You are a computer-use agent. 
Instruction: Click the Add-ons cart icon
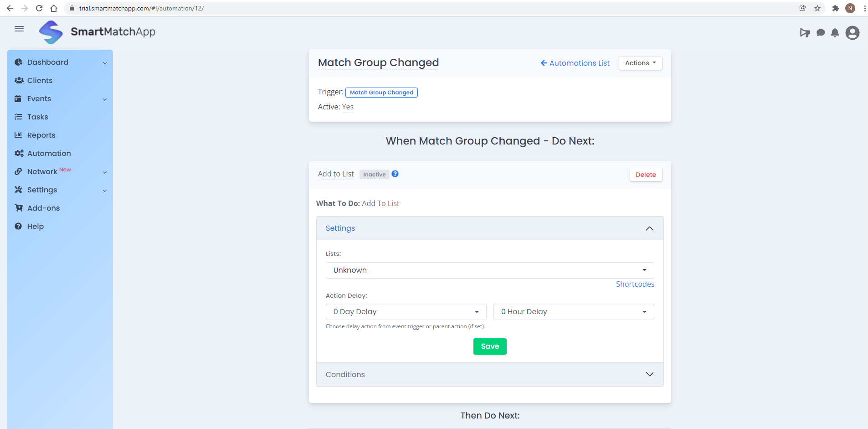click(18, 208)
